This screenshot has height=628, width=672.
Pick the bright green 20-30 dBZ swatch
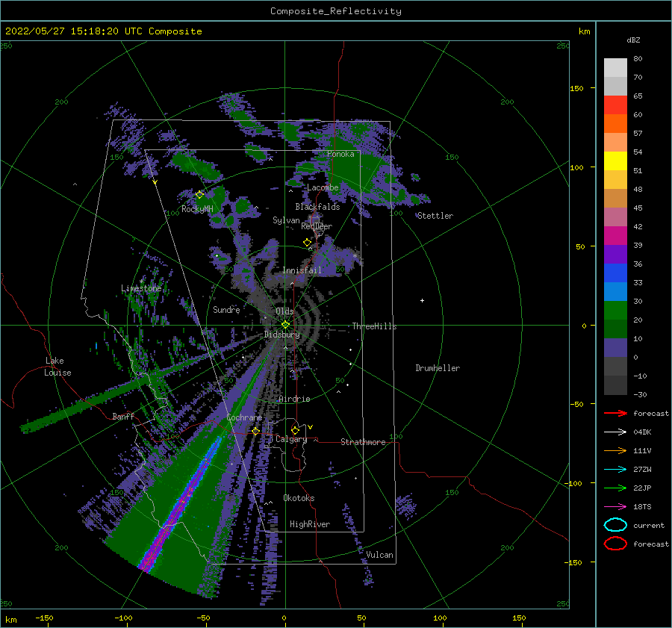pyautogui.click(x=615, y=310)
